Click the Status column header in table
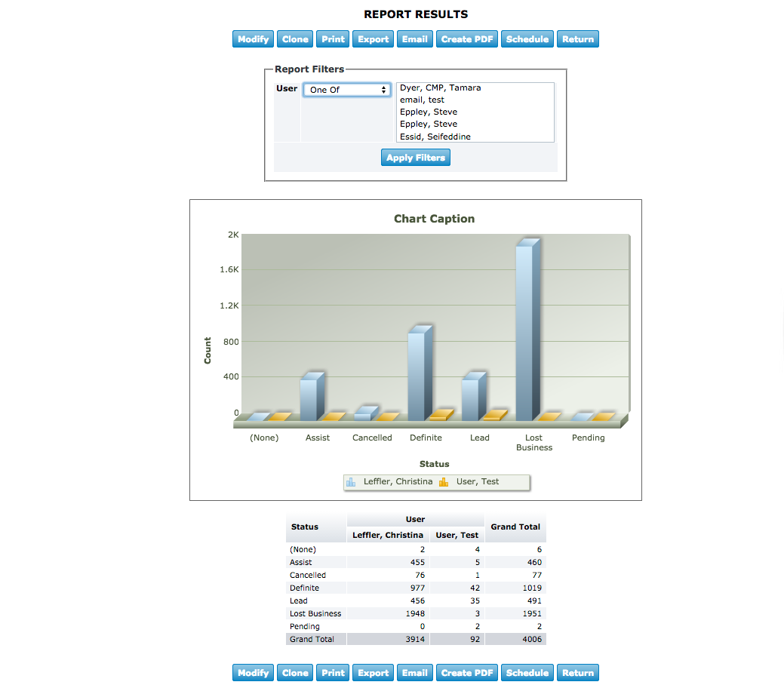 point(316,527)
